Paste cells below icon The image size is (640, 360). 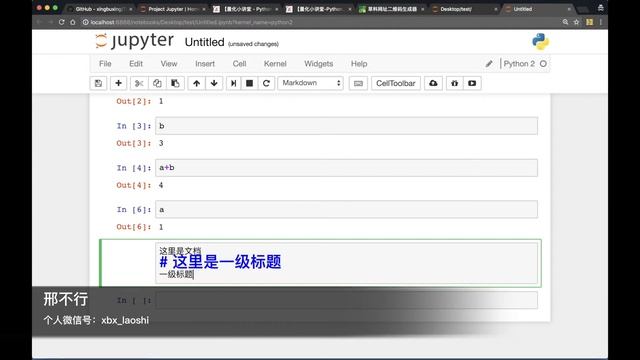click(x=176, y=83)
